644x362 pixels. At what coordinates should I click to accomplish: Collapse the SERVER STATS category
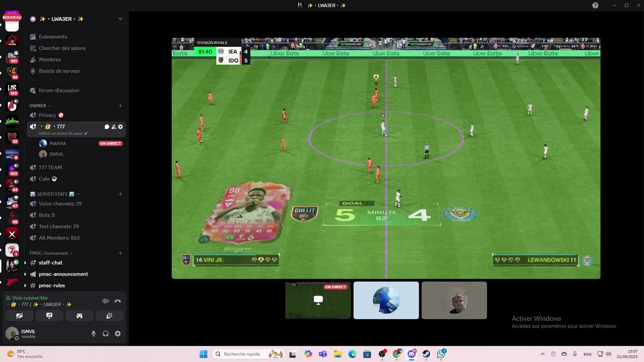(55, 194)
